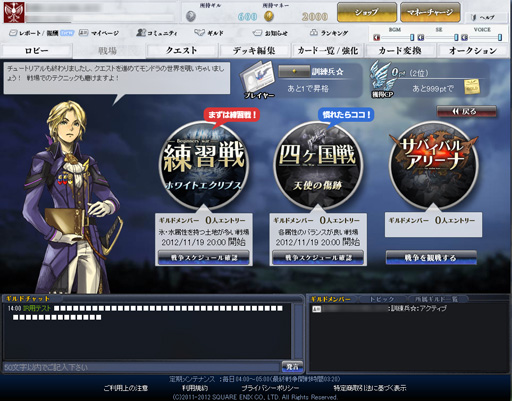Image resolution: width=512 pixels, height=401 pixels.
Task: Select the 四ヶ国戦 battle emblem
Action: click(x=318, y=165)
